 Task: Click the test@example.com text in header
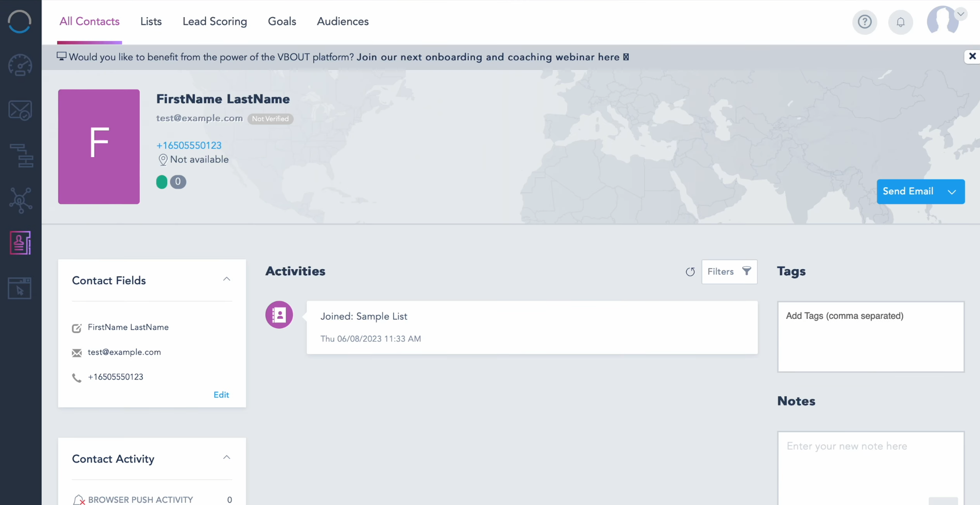pyautogui.click(x=199, y=118)
